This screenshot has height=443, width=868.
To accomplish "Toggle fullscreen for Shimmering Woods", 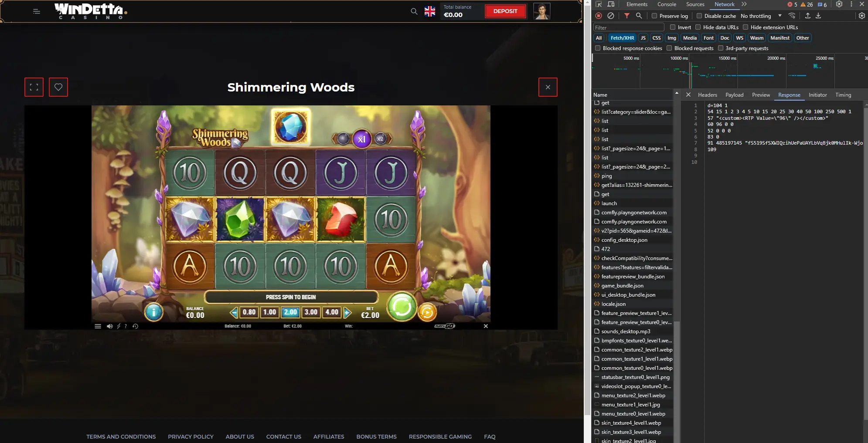I will tap(34, 87).
